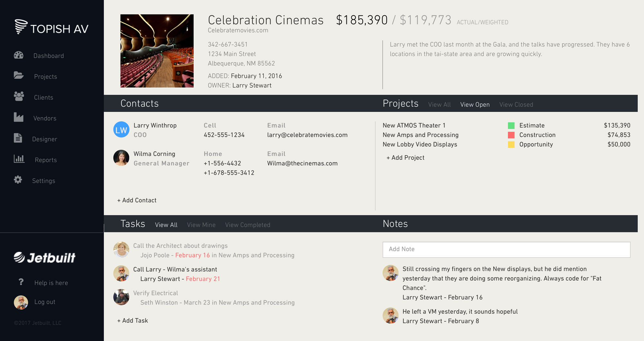Image resolution: width=644 pixels, height=341 pixels.
Task: Click + Add Contact
Action: pyautogui.click(x=137, y=200)
